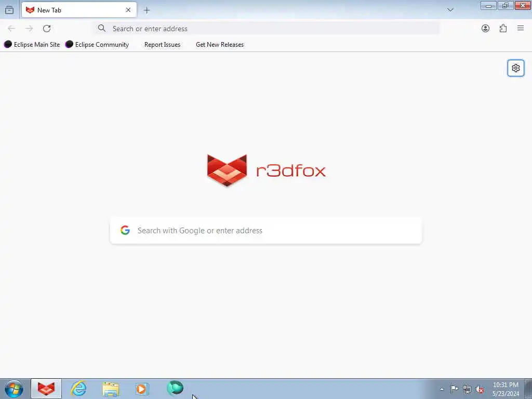Go back one page using back arrow
This screenshot has width=532, height=399.
point(11,29)
